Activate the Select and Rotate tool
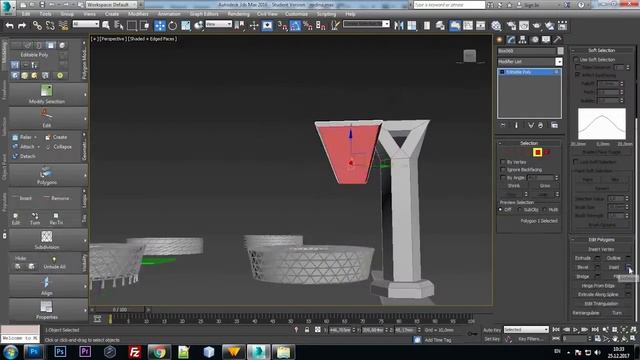 pos(173,26)
